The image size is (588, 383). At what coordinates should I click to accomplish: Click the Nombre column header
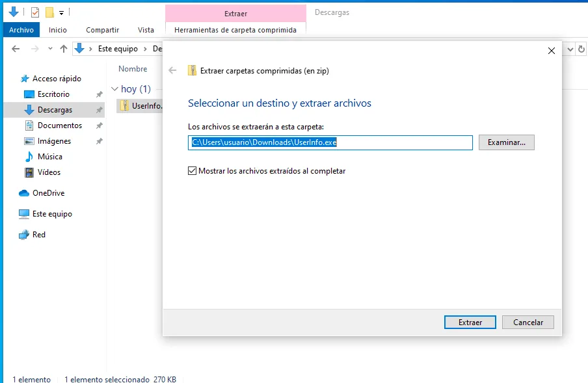(133, 69)
